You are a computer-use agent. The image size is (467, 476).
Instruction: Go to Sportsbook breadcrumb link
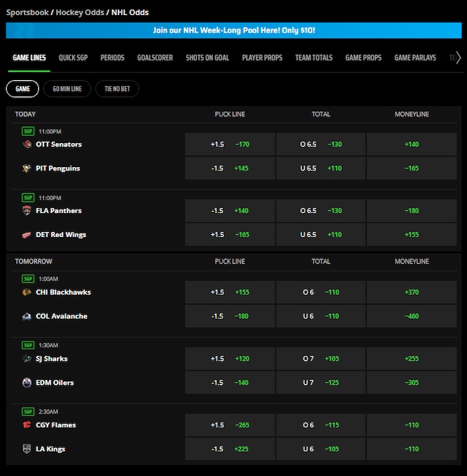click(x=27, y=13)
